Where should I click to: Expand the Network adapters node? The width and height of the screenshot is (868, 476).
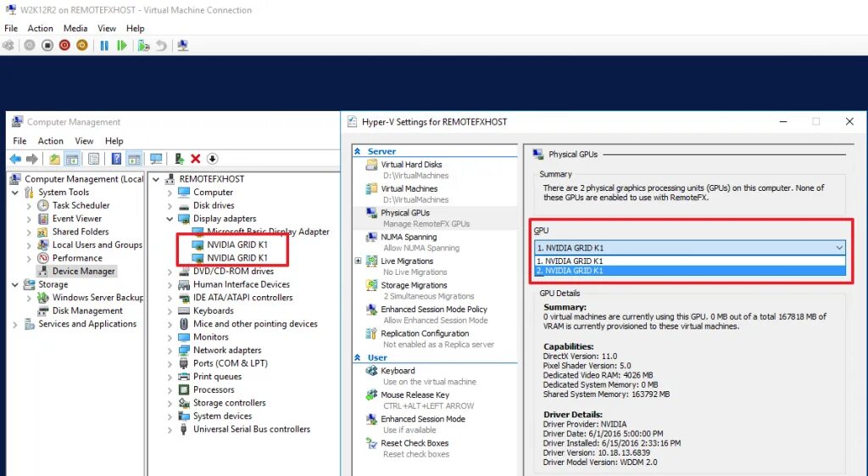click(x=170, y=350)
